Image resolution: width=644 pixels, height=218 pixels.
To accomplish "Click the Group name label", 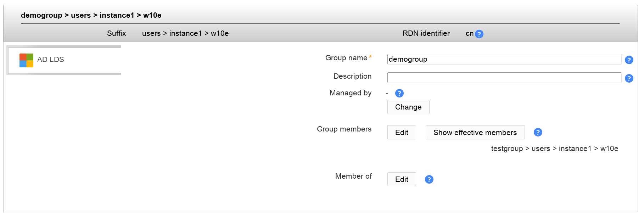I will [x=346, y=58].
